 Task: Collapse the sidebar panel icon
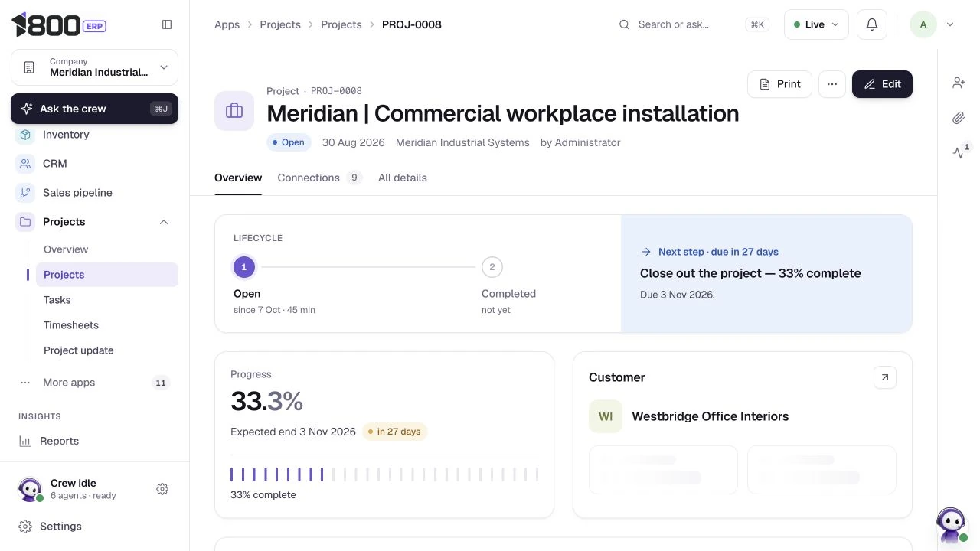[x=167, y=24]
